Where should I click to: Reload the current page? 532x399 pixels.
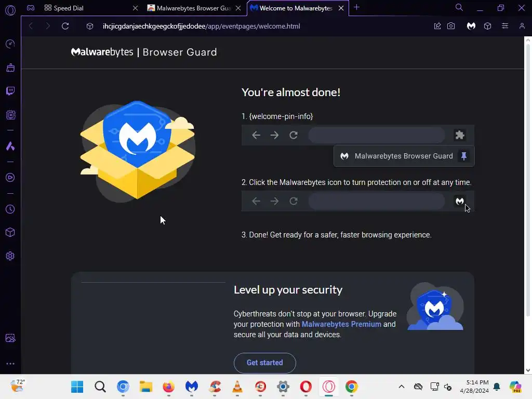pos(65,26)
